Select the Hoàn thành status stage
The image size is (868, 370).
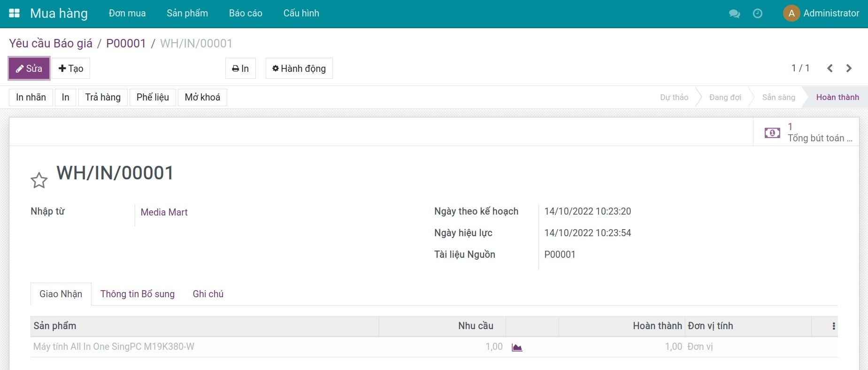[x=837, y=97]
